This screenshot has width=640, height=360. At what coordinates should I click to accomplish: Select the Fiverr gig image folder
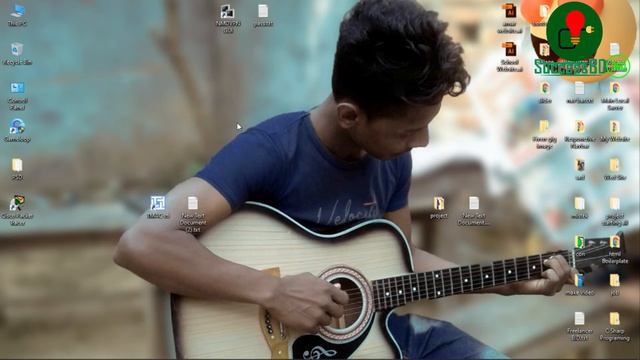[545, 135]
